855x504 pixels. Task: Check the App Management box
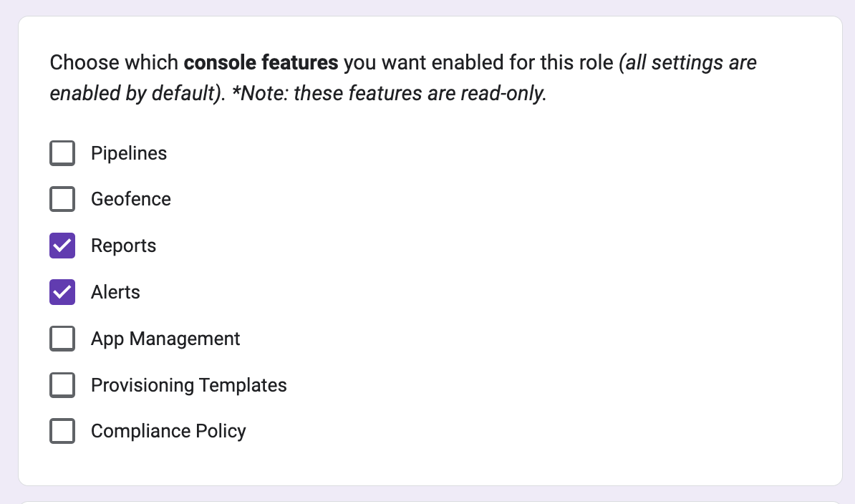tap(62, 339)
